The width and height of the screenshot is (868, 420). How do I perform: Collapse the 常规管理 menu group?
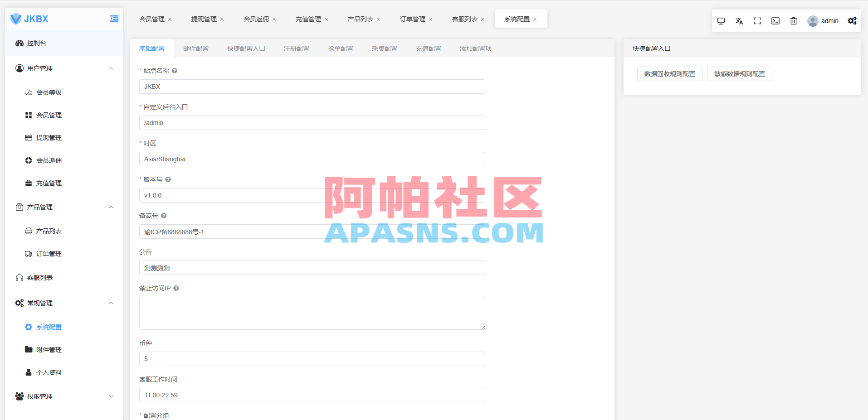[111, 303]
